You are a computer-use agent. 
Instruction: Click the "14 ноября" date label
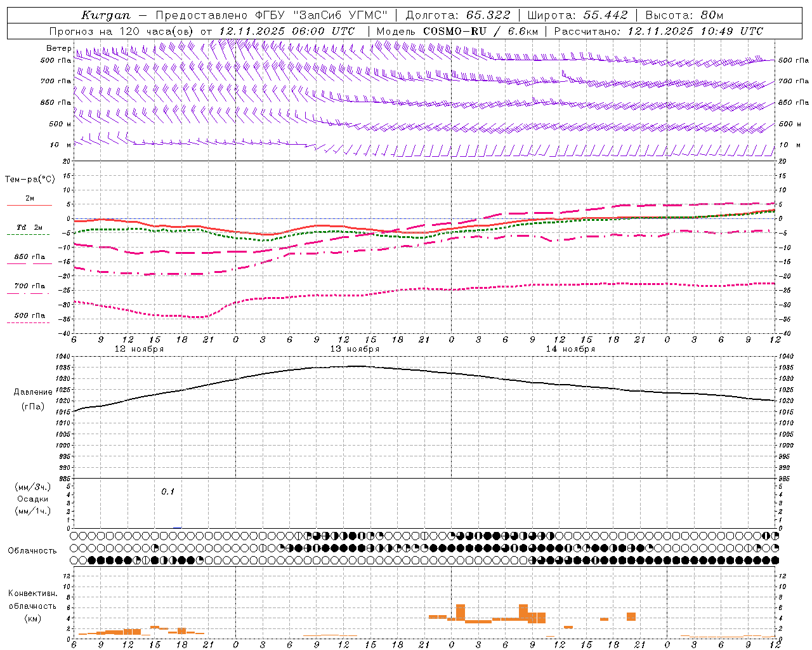pos(570,349)
